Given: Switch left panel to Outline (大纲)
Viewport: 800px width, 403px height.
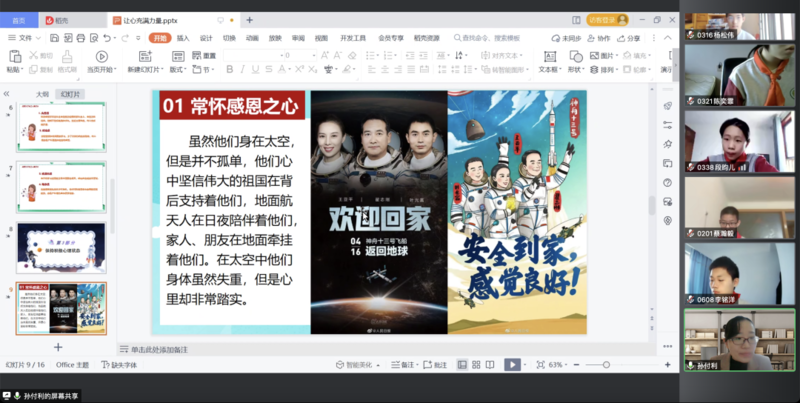Looking at the screenshot, I should (42, 94).
